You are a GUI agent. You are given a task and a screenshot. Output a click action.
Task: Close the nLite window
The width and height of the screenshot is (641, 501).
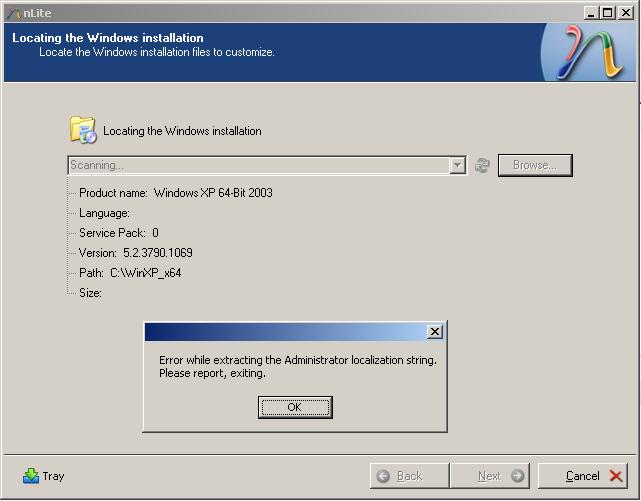(x=626, y=13)
